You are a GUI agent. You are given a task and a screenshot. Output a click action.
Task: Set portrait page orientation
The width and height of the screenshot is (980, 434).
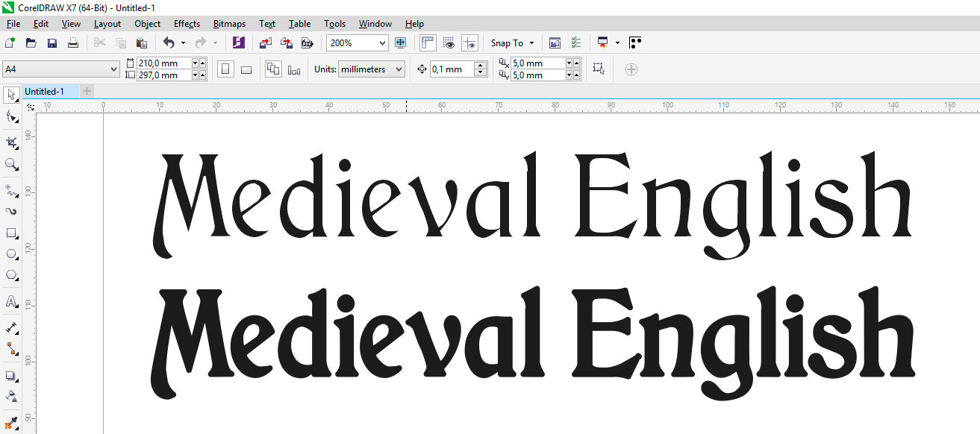225,69
